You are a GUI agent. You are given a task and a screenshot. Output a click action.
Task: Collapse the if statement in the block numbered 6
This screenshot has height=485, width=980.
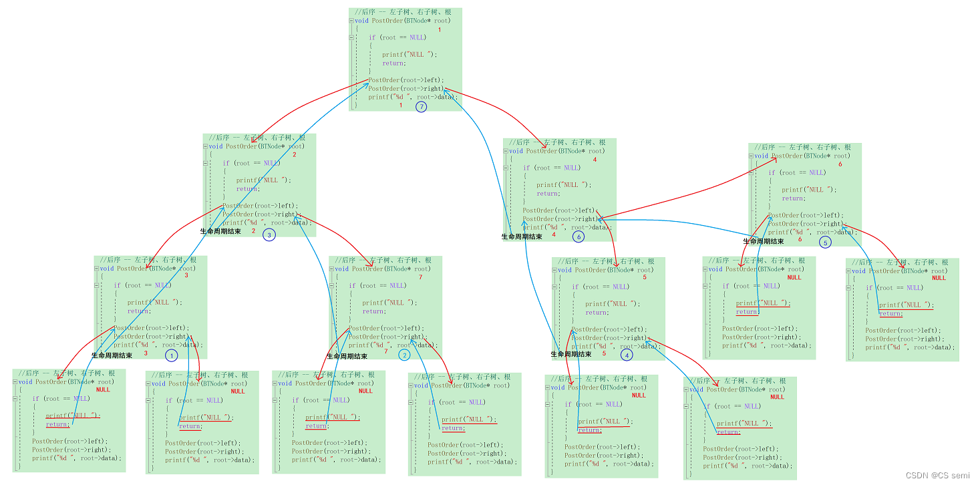(x=751, y=172)
